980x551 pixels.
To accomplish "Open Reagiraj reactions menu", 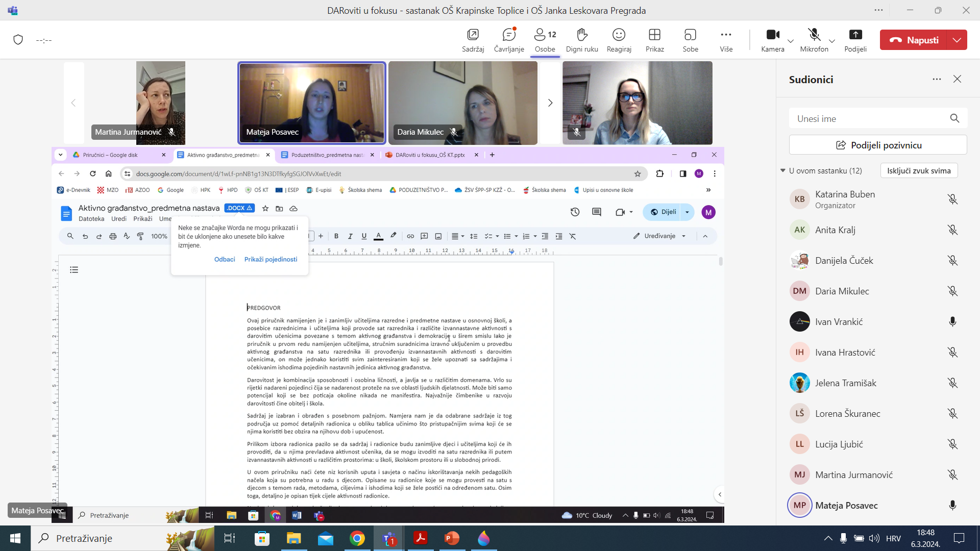I will click(x=619, y=40).
